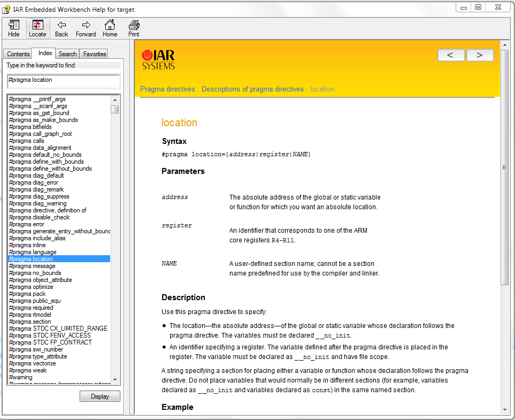The height and width of the screenshot is (420, 515).
Task: Select '#pragma define_without_bounds' entry
Action: click(50, 169)
